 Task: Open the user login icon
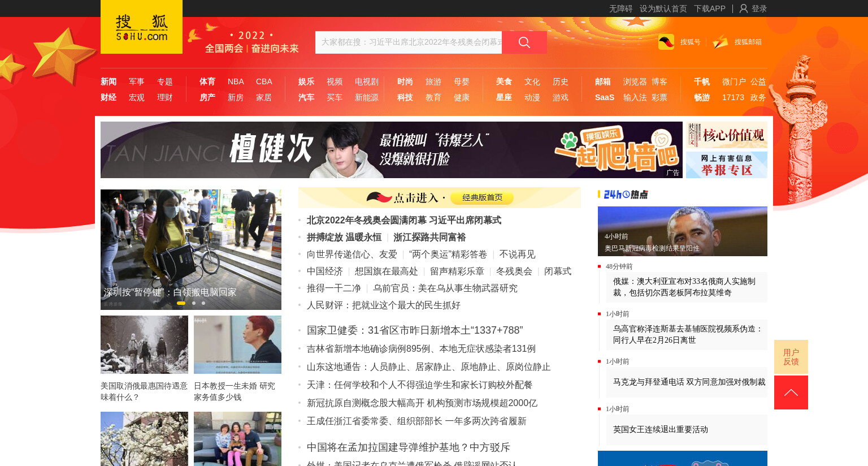744,8
